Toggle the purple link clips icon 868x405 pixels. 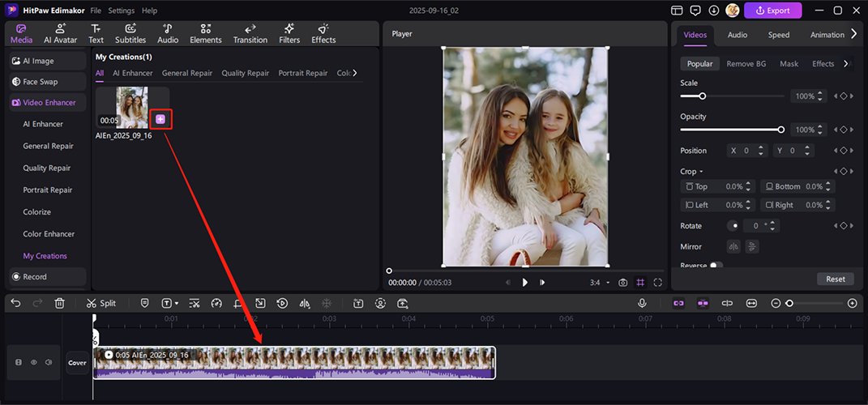click(x=678, y=303)
